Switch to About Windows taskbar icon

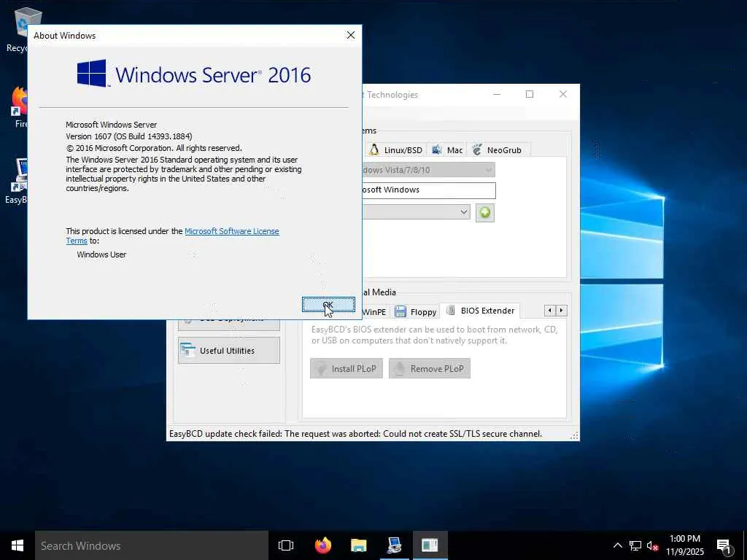point(430,545)
